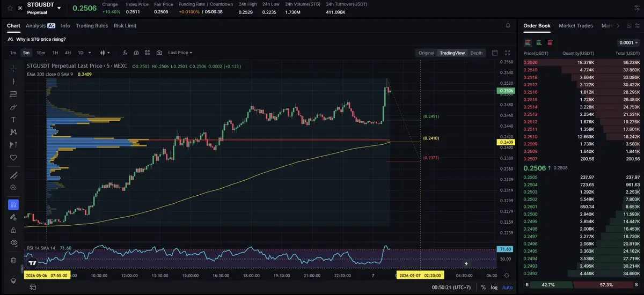Toggle stay in drawing mode pencil-lock
Screen dimensions: 644x295
13,217
